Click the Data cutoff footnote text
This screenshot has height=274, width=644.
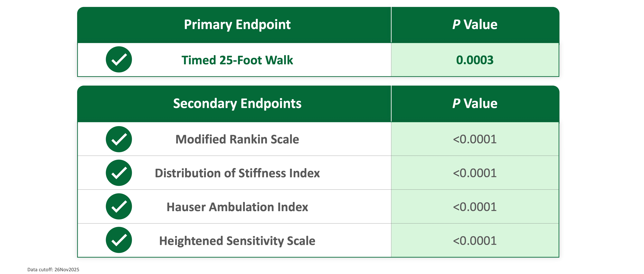coord(53,269)
